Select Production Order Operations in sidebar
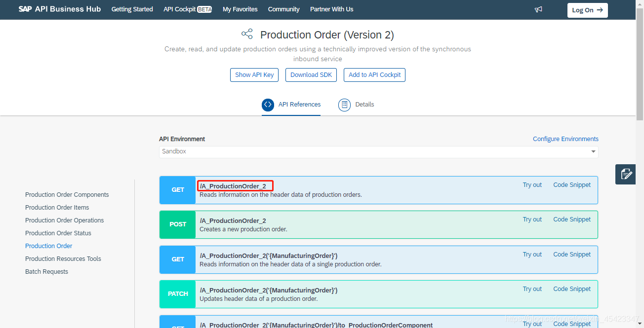The image size is (644, 328). (64, 220)
